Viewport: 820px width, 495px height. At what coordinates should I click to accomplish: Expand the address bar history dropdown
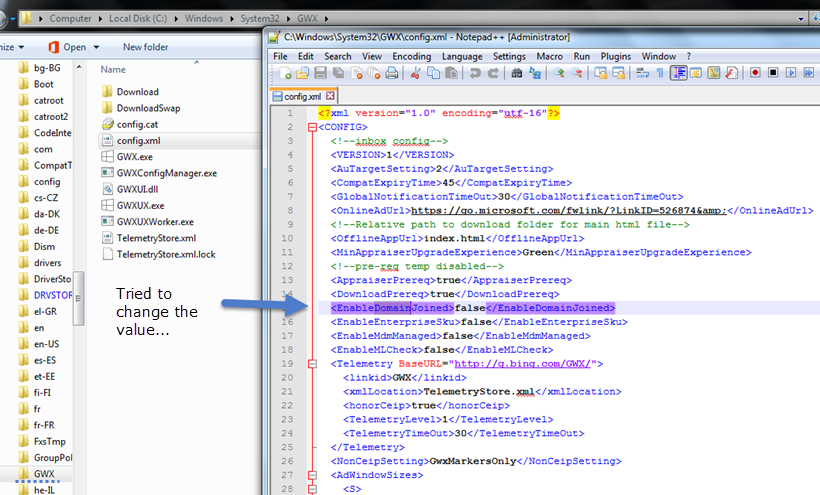pos(801,19)
